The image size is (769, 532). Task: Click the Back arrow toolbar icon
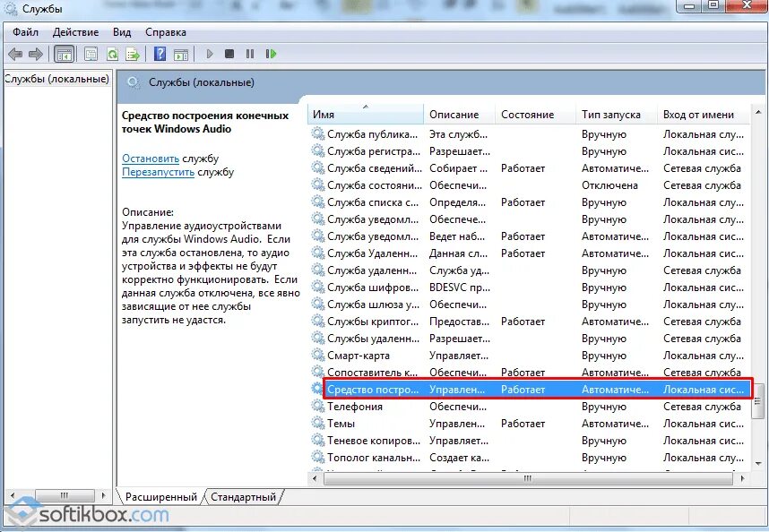pos(16,54)
